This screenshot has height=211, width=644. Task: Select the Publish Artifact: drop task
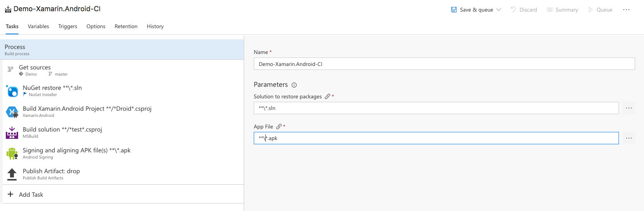123,174
